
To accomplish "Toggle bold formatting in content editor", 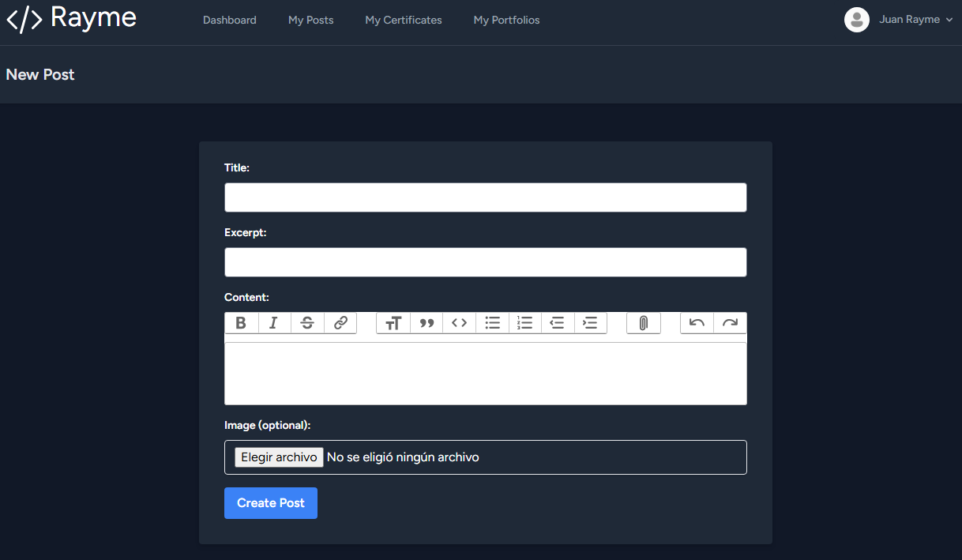I will point(241,323).
